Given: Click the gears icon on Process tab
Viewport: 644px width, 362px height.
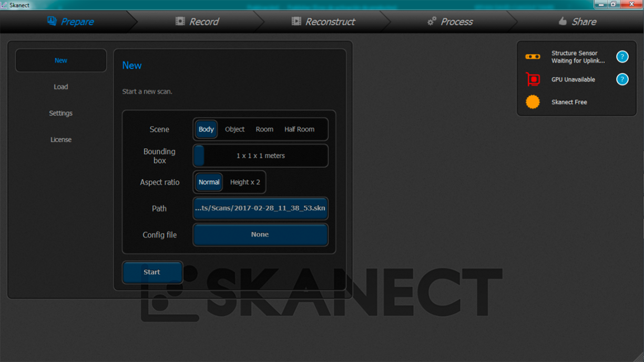Looking at the screenshot, I should point(432,21).
